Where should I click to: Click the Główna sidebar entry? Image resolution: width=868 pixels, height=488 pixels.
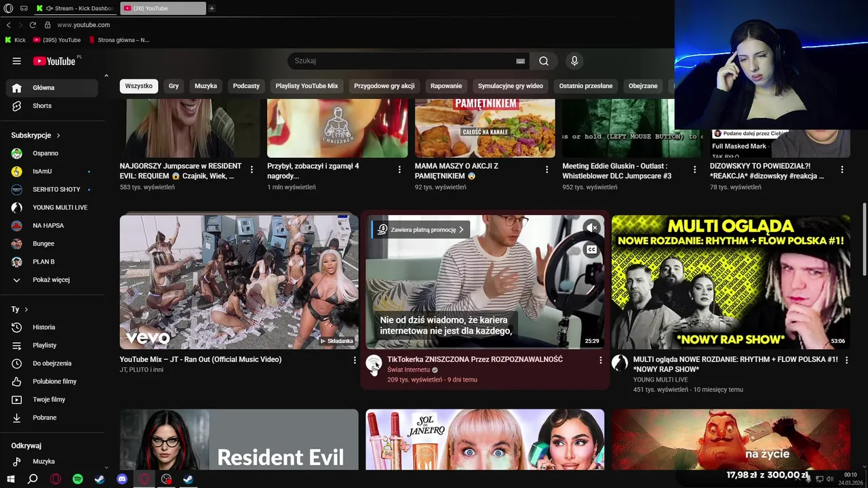[x=52, y=87]
